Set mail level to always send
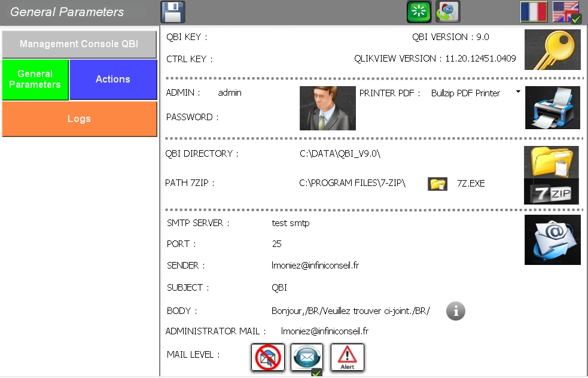Image resolution: width=588 pixels, height=378 pixels. 307,357
